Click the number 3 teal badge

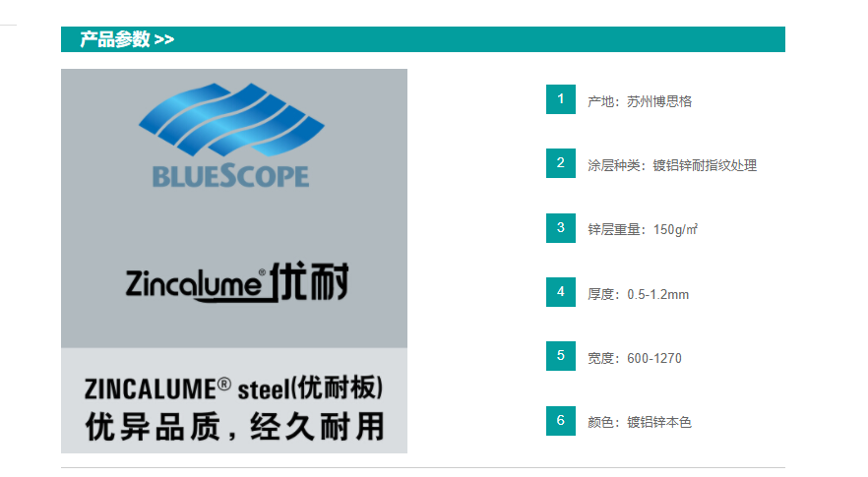(x=560, y=228)
